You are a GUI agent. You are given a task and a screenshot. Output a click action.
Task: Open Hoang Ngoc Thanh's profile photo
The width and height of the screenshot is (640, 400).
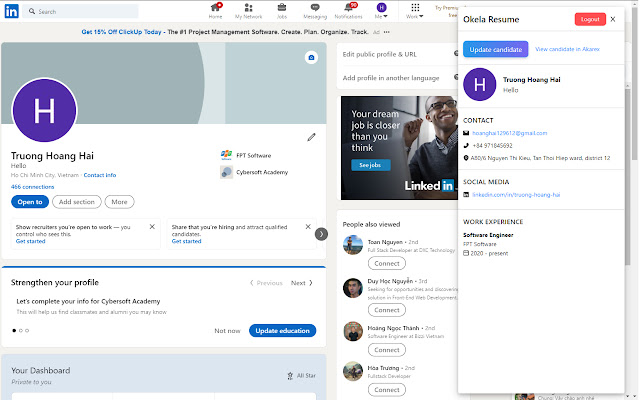[x=353, y=331]
